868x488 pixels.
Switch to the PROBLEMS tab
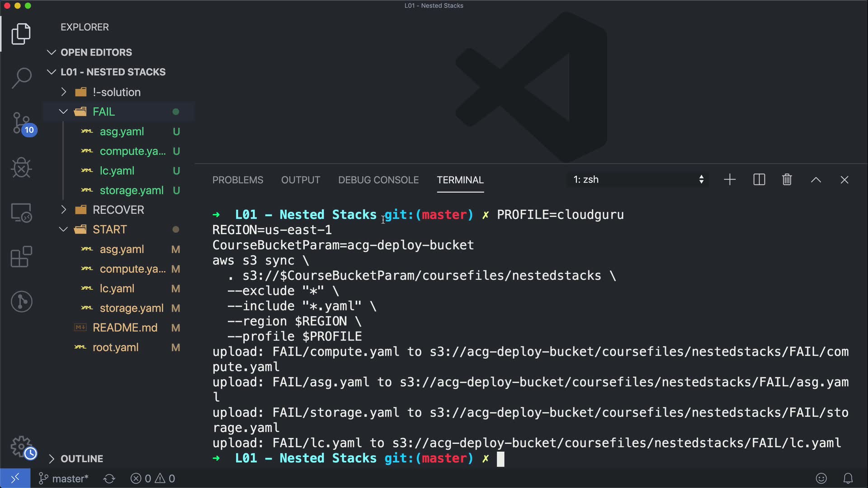[x=237, y=180]
